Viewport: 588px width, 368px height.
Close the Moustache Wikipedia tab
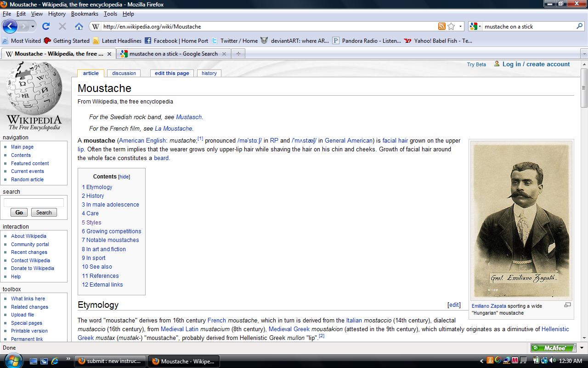click(109, 54)
